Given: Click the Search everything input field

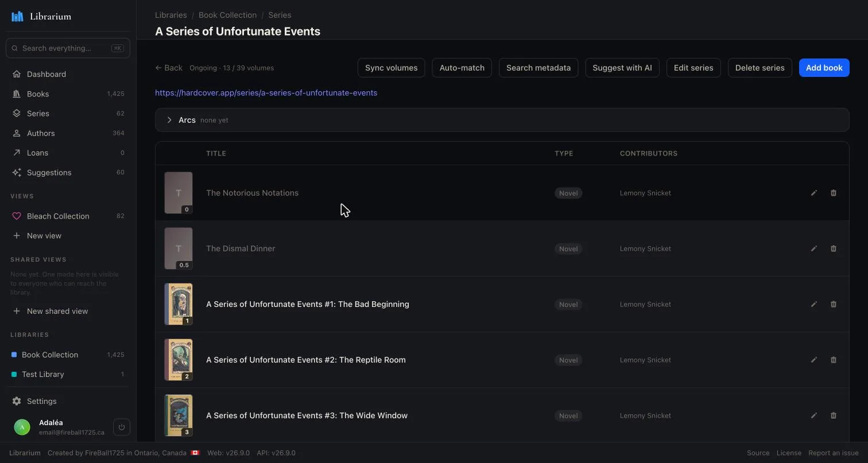Looking at the screenshot, I should [x=68, y=48].
